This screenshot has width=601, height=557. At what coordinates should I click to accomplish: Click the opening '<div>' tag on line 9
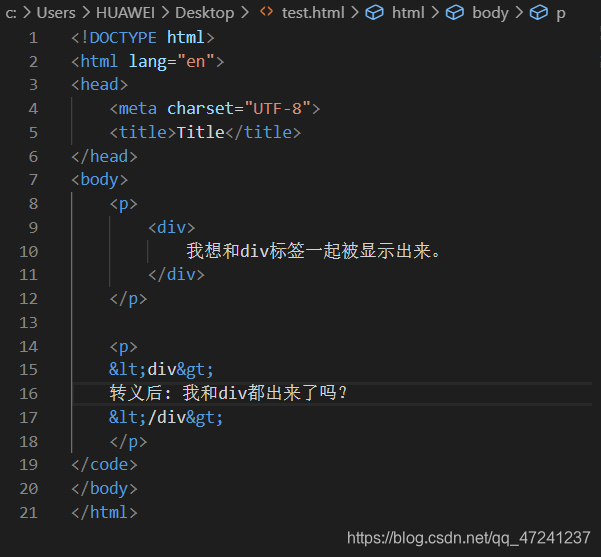tap(172, 228)
